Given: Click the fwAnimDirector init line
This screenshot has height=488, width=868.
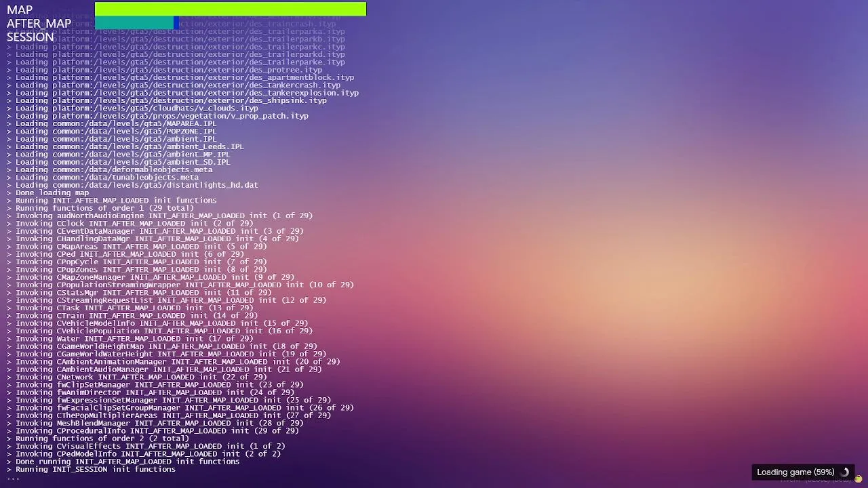Looking at the screenshot, I should 151,392.
